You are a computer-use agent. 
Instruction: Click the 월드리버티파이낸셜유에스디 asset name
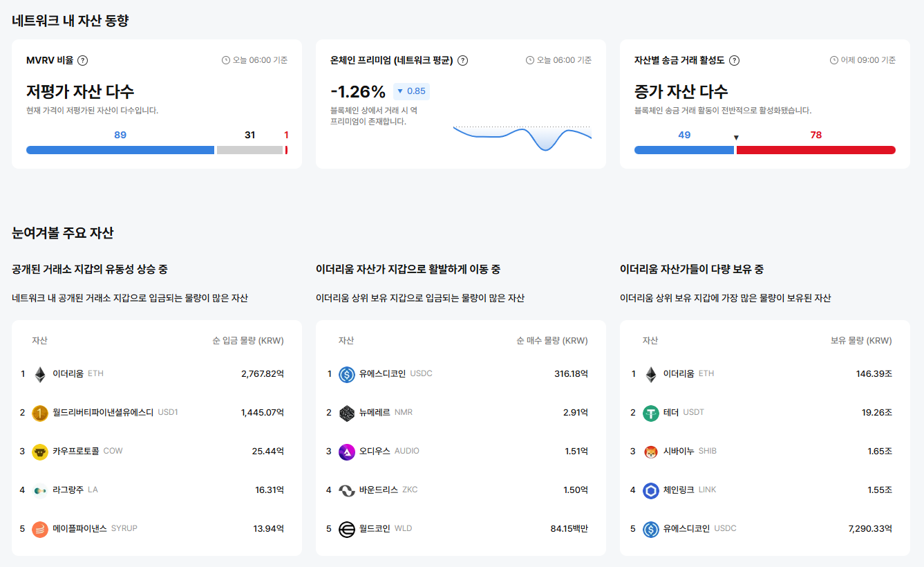tap(105, 412)
